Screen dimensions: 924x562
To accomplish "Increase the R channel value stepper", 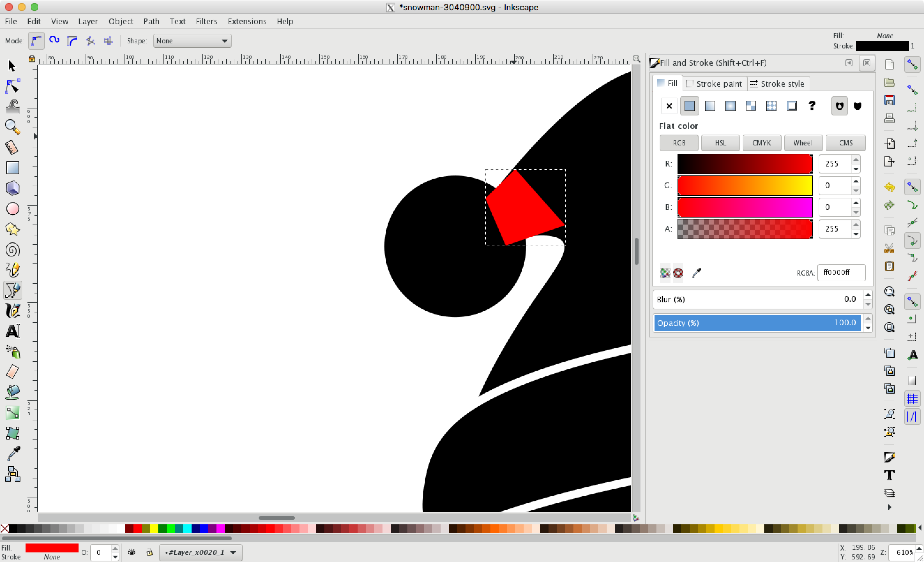I will tap(856, 159).
